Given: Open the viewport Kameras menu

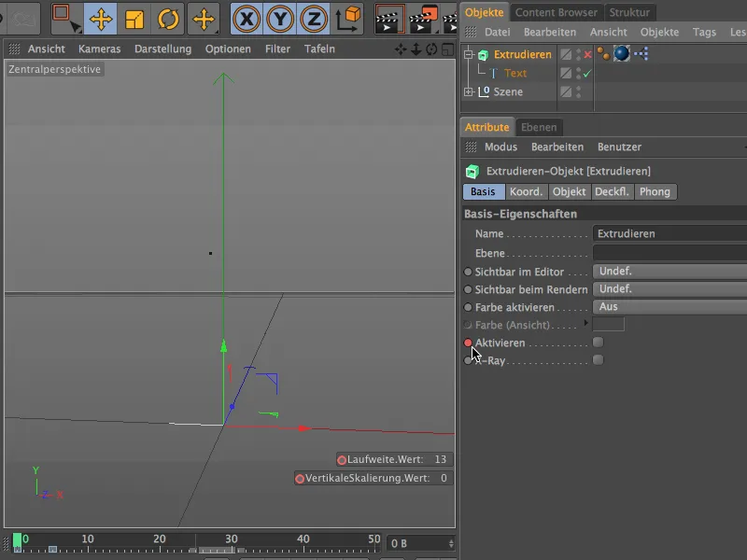Looking at the screenshot, I should [100, 49].
